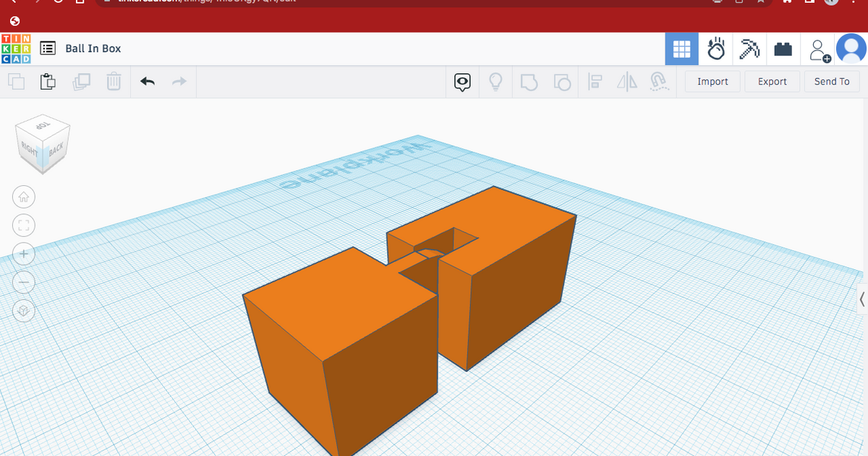Undo the last action
This screenshot has height=456, width=868.
pos(147,82)
